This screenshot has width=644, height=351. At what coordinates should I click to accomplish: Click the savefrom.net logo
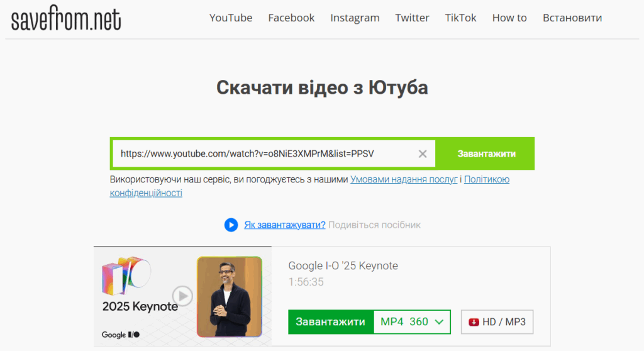click(x=66, y=18)
